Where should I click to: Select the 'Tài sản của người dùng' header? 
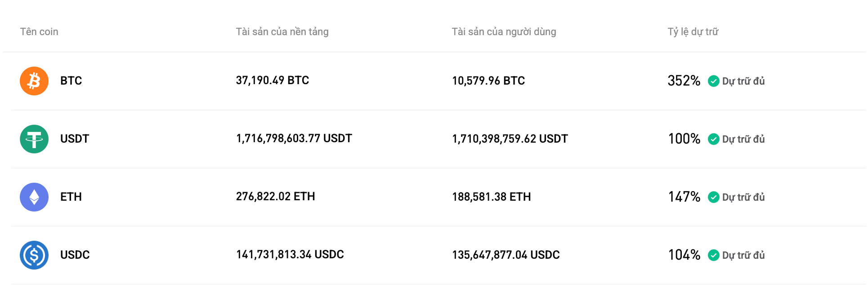click(504, 31)
